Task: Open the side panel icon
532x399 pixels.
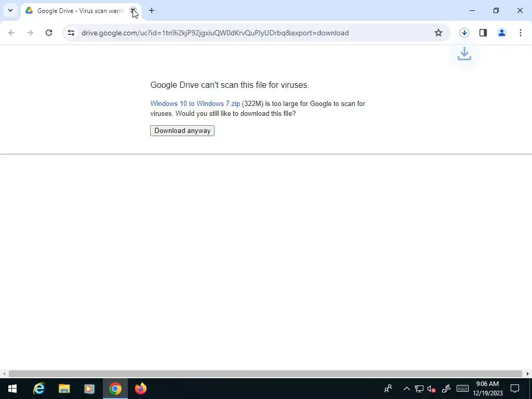Action: coord(483,33)
